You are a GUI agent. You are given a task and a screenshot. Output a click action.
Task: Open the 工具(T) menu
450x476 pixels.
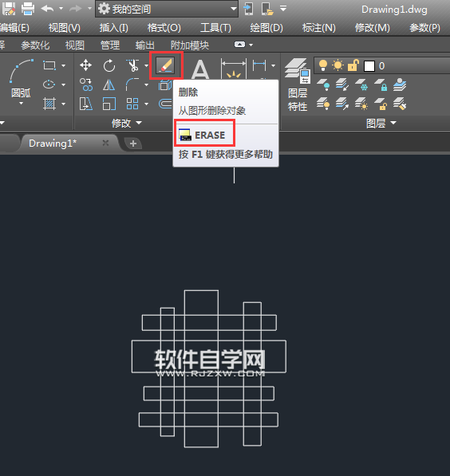point(215,28)
